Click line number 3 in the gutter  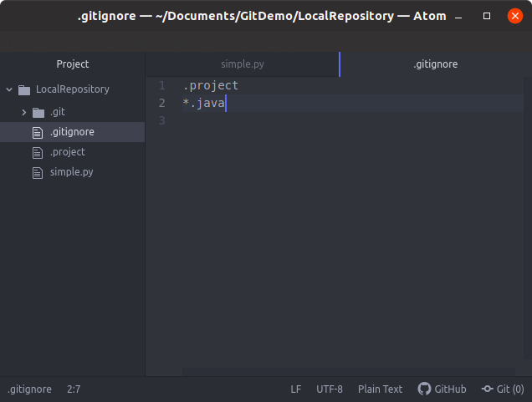[162, 120]
